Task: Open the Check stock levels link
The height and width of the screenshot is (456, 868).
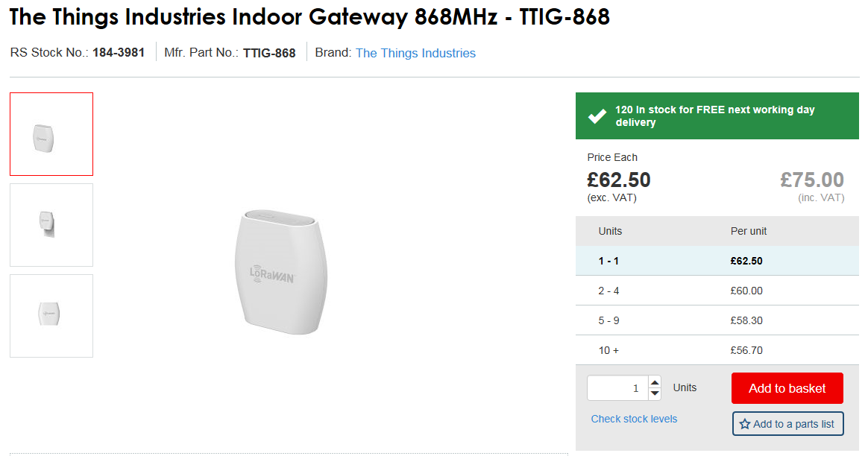Action: (x=634, y=419)
